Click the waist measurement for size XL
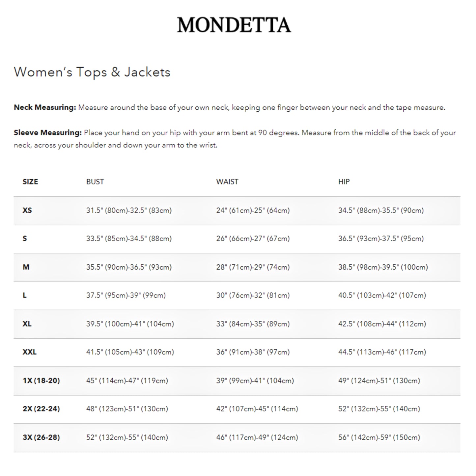The height and width of the screenshot is (476, 476). 253,324
